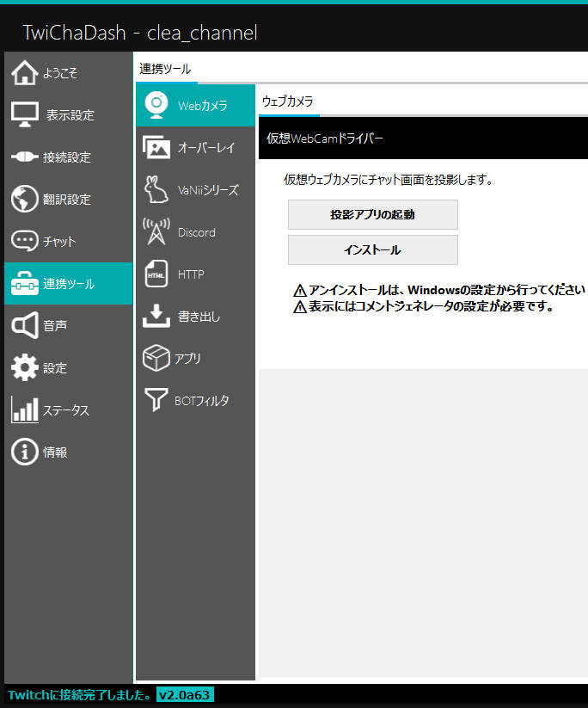Image resolution: width=588 pixels, height=708 pixels.
Task: Click the 仮想WebCamドライバー header
Action: [324, 139]
